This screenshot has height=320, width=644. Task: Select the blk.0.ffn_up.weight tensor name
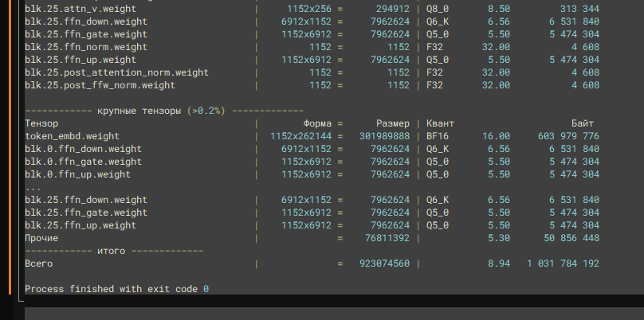tap(77, 174)
